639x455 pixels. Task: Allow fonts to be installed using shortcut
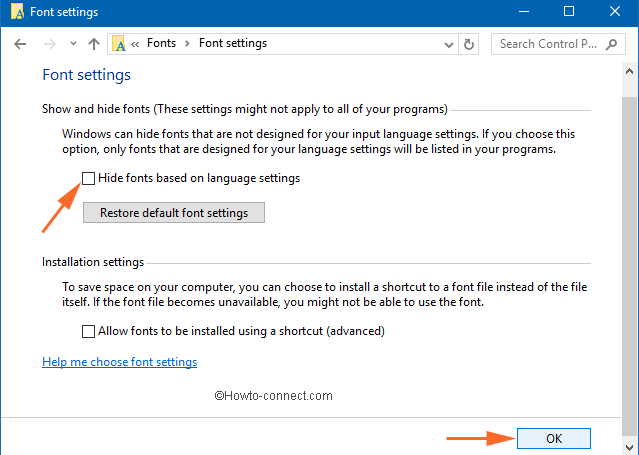point(88,331)
